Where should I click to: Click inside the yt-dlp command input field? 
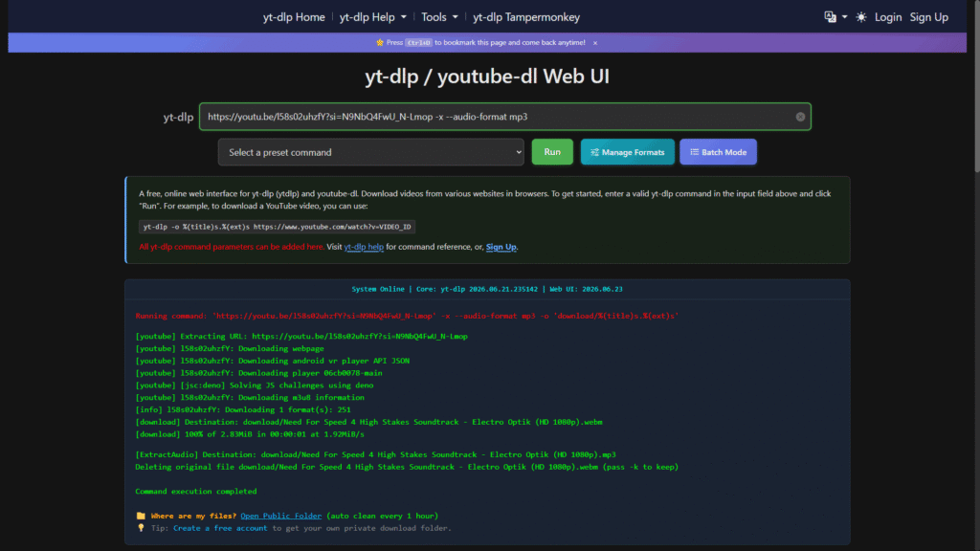click(x=505, y=117)
